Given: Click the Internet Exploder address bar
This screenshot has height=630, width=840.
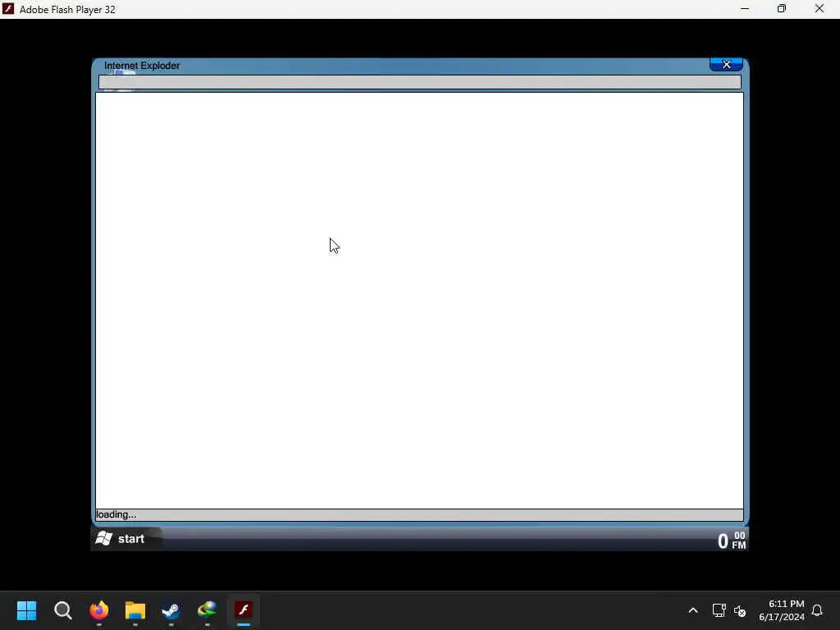Looking at the screenshot, I should 419,82.
